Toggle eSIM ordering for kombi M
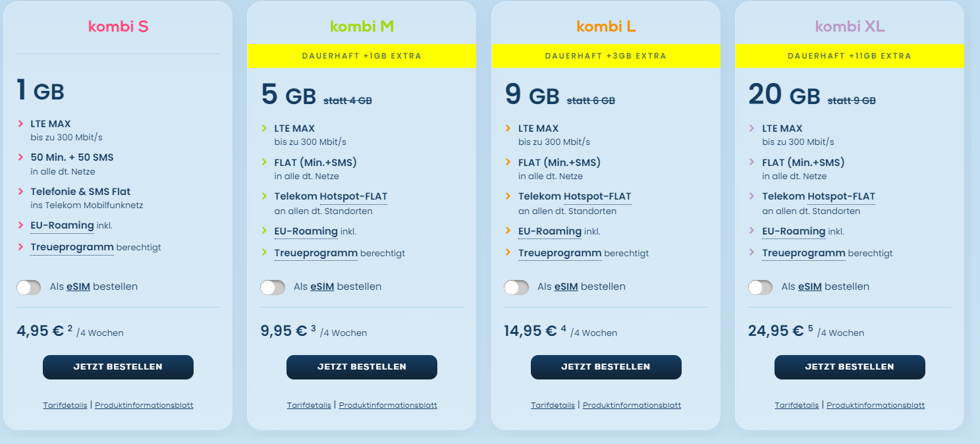 pos(273,287)
